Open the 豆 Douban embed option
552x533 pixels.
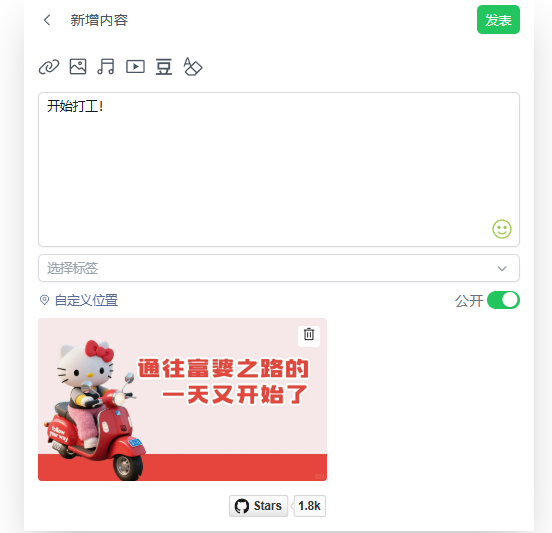164,67
